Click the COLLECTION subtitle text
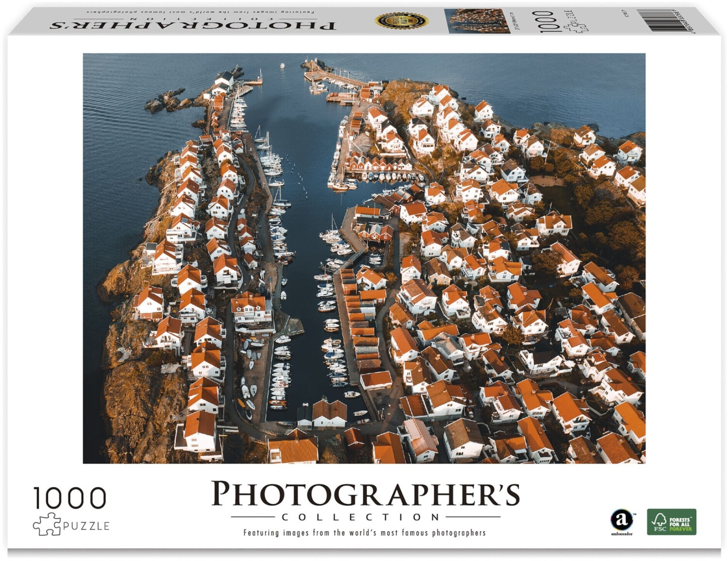Screen dimensions: 728x561 [365, 517]
